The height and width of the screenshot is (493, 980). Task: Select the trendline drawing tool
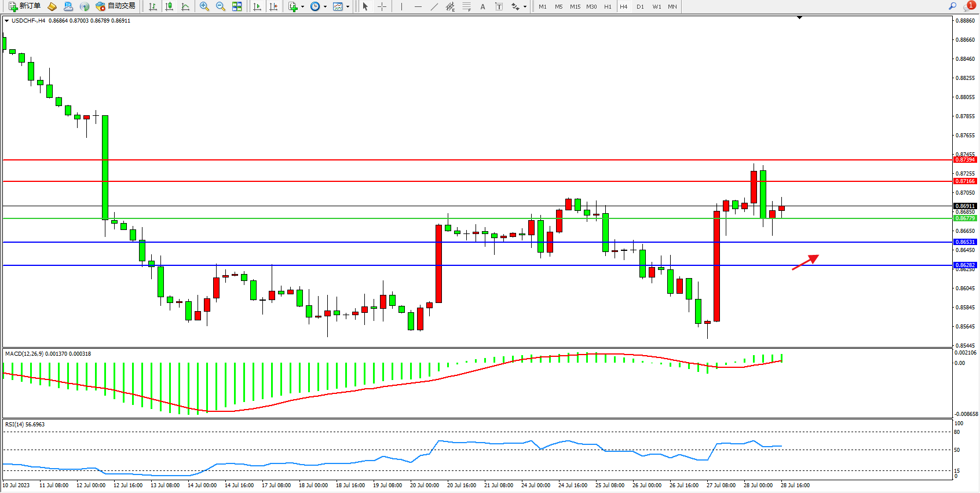pyautogui.click(x=434, y=6)
